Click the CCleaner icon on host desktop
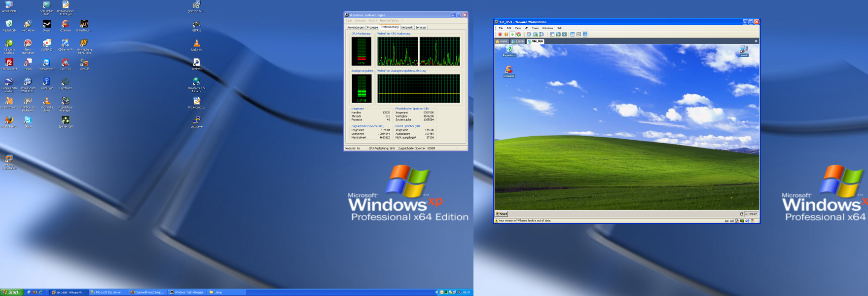Viewport: 868px width, 296px height. [65, 26]
